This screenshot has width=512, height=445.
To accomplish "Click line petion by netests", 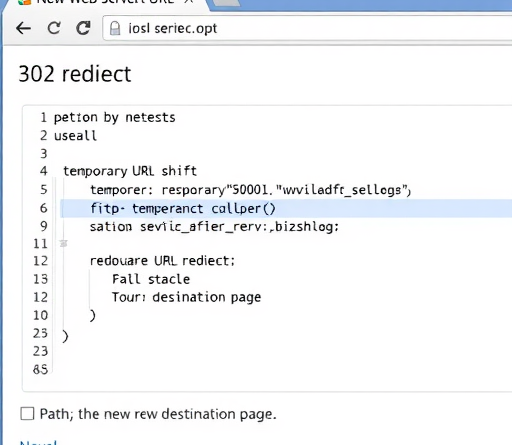I will (x=114, y=118).
